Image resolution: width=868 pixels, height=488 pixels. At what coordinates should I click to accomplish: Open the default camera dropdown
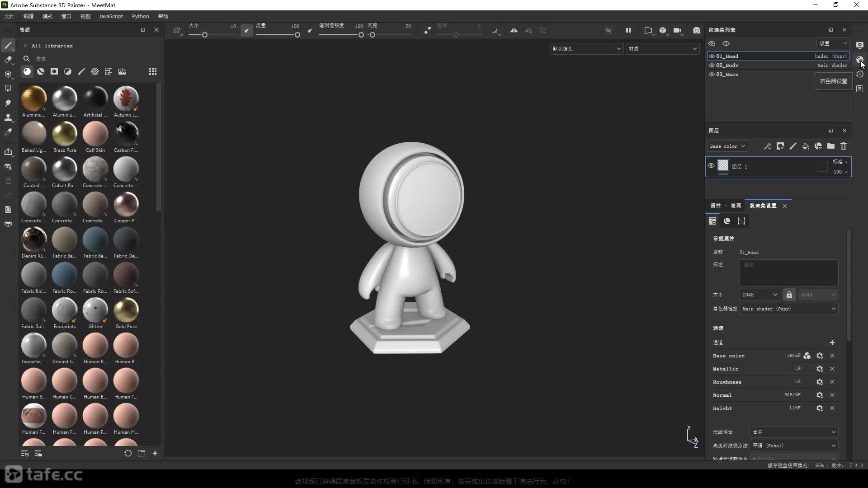point(586,49)
